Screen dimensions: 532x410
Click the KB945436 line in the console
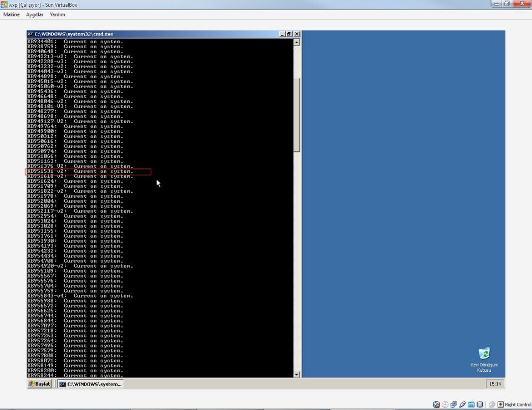[x=75, y=91]
